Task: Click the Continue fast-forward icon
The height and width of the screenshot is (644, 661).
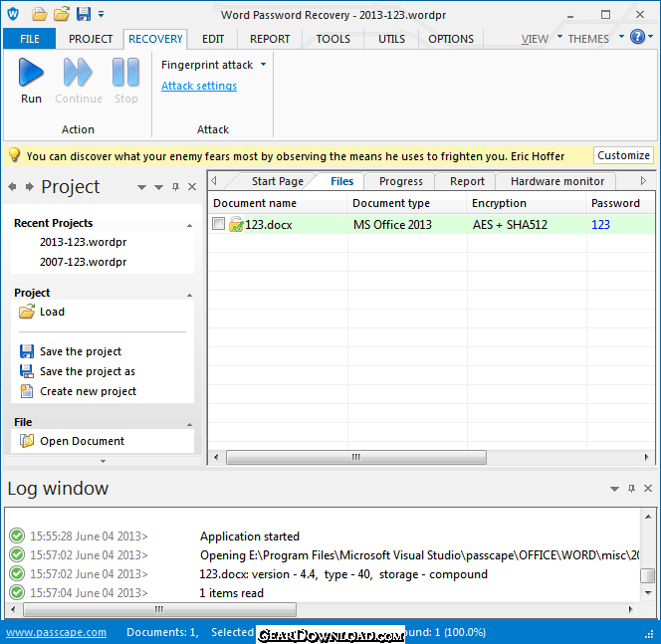Action: coord(78,72)
